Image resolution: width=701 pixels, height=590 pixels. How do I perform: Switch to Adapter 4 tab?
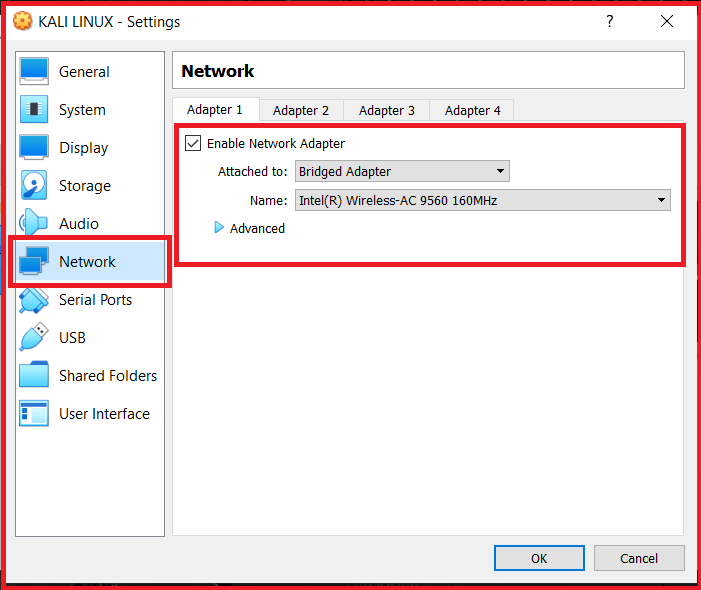(473, 110)
